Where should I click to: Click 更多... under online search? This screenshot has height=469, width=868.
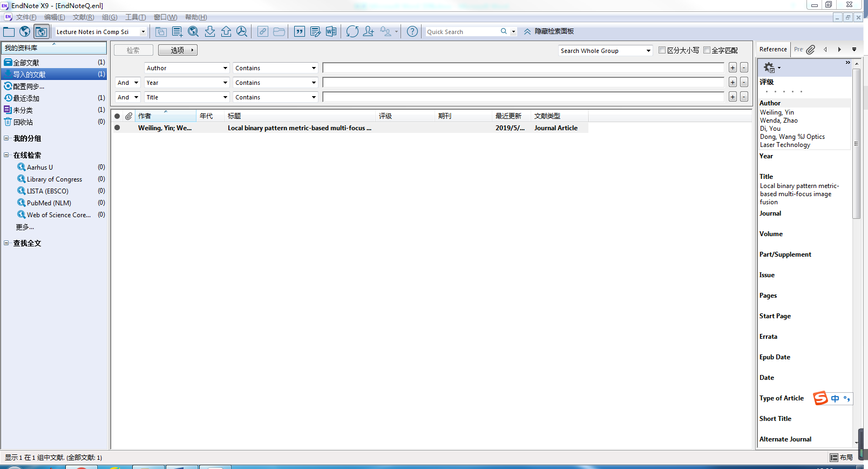(25, 227)
